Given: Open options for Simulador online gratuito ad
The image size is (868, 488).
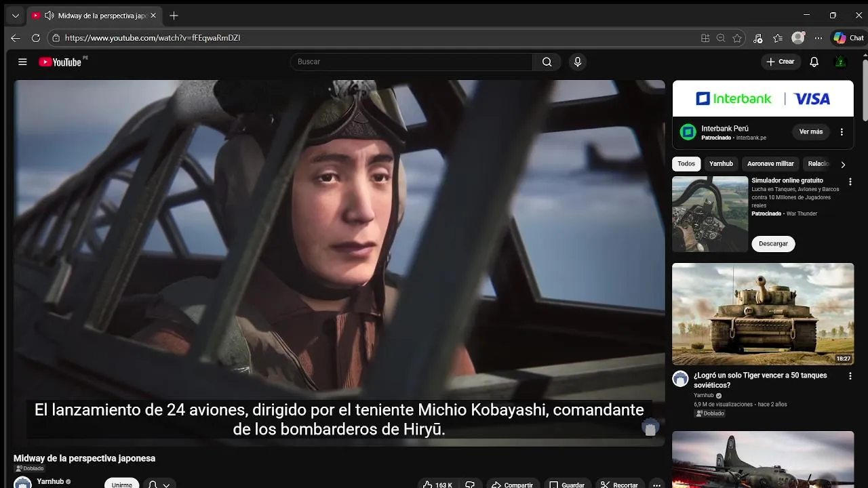Looking at the screenshot, I should pos(850,182).
